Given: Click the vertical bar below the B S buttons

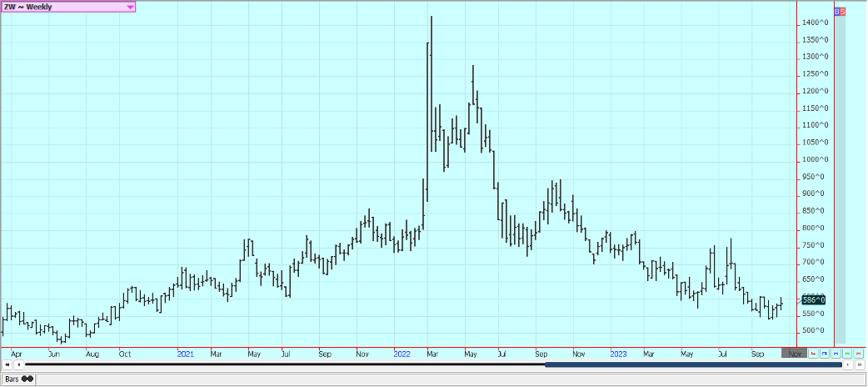Looking at the screenshot, I should (x=840, y=179).
